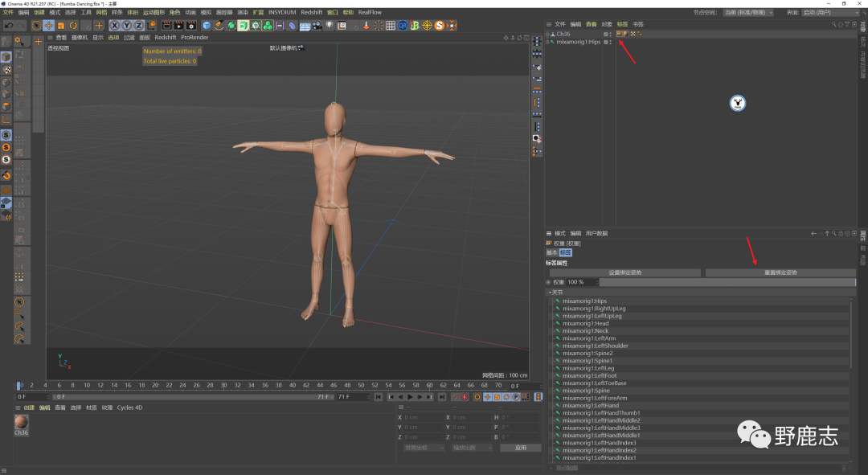This screenshot has height=475, width=868.
Task: Click the Light object icon in the toolbar
Action: click(329, 26)
